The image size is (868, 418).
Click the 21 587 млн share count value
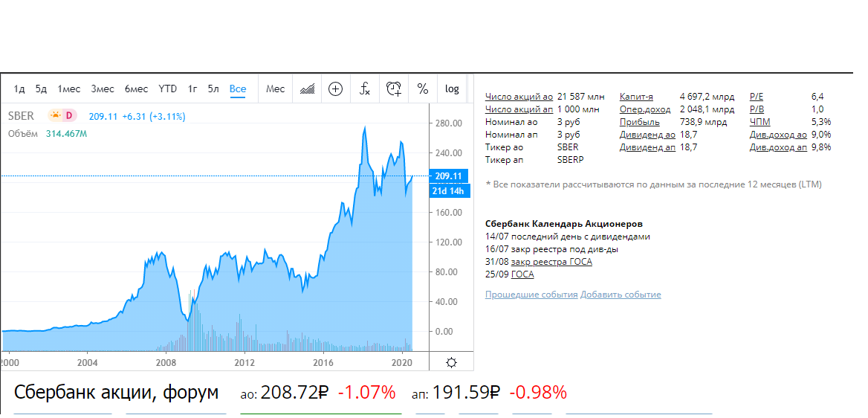pyautogui.click(x=580, y=97)
